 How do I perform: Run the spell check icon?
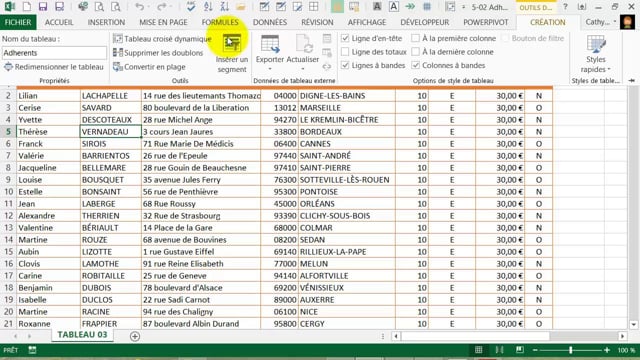(191, 7)
